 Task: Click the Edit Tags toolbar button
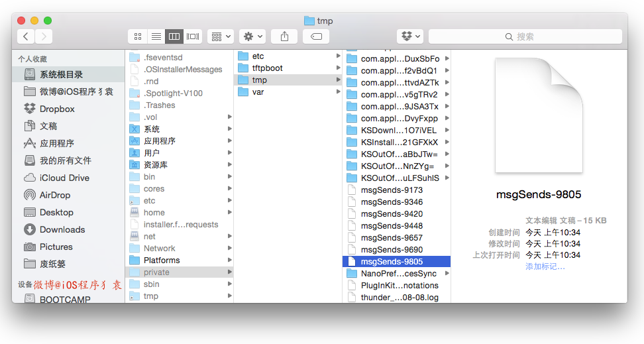[x=316, y=36]
